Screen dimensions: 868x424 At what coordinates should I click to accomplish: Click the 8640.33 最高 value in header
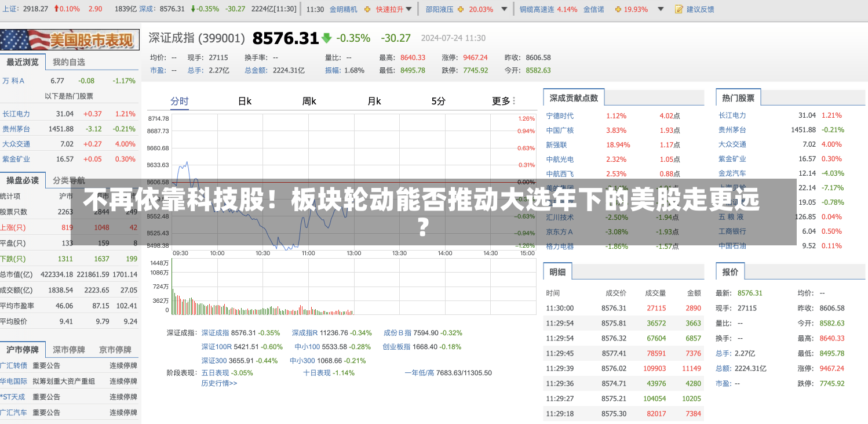413,57
